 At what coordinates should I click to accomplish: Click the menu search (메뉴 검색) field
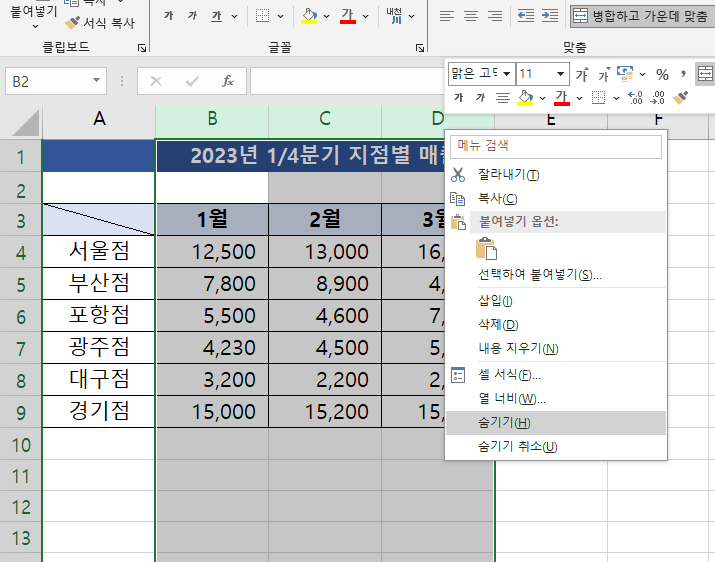pos(556,146)
